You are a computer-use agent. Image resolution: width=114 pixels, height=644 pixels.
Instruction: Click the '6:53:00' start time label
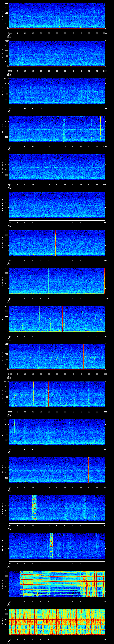click(9, 71)
